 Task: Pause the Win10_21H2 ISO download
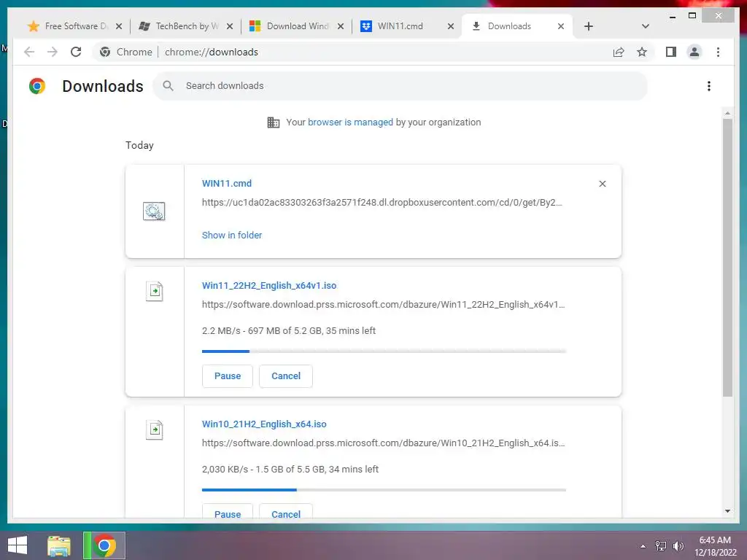pos(228,511)
